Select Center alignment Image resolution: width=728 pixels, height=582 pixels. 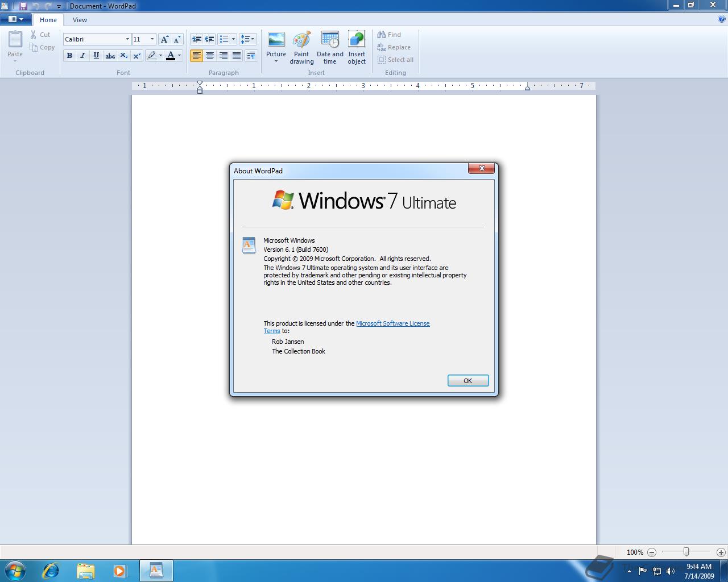(x=210, y=55)
